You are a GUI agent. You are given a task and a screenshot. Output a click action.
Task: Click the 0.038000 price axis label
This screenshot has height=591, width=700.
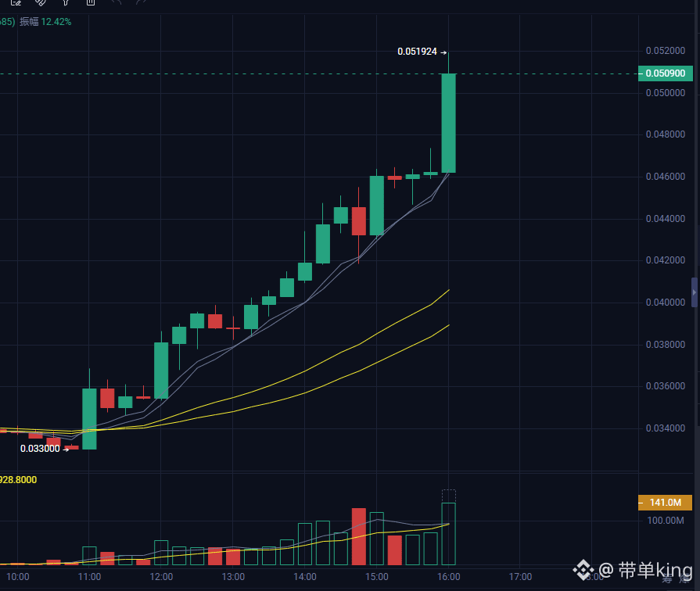665,345
